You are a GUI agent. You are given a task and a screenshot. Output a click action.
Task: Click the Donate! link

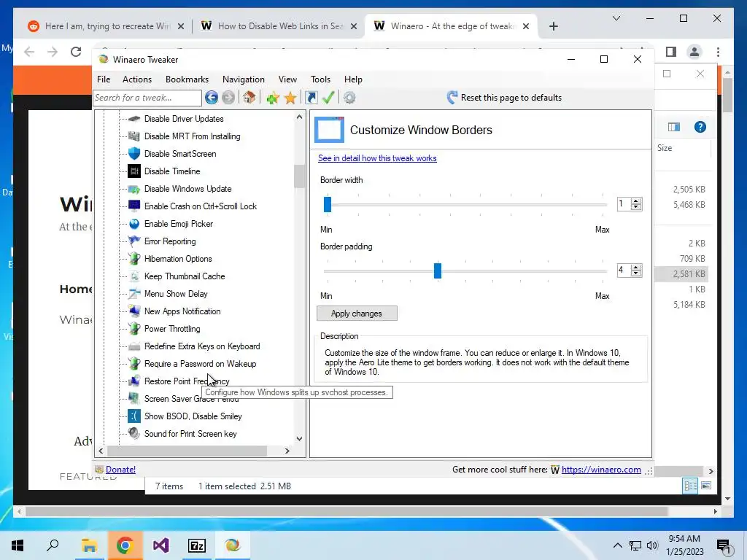[x=120, y=470]
